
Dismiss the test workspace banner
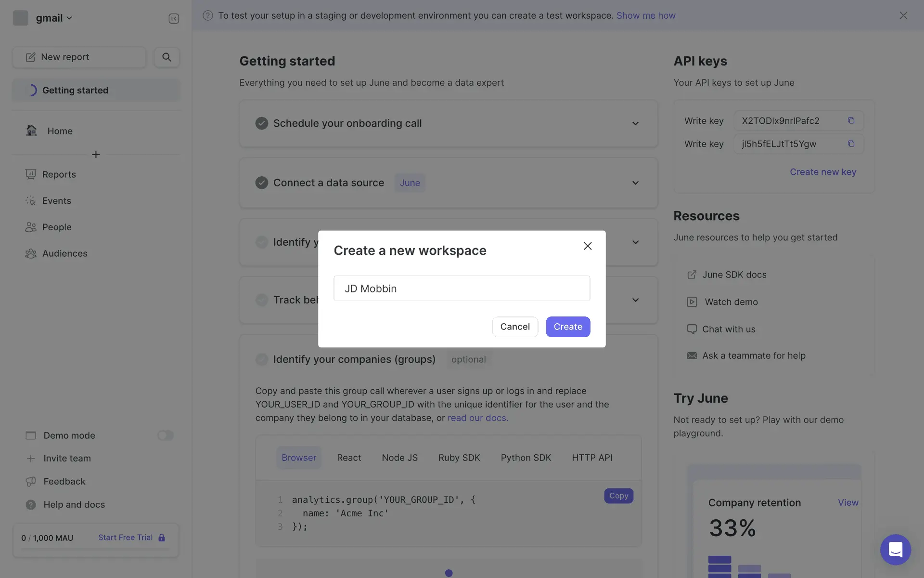(x=903, y=15)
